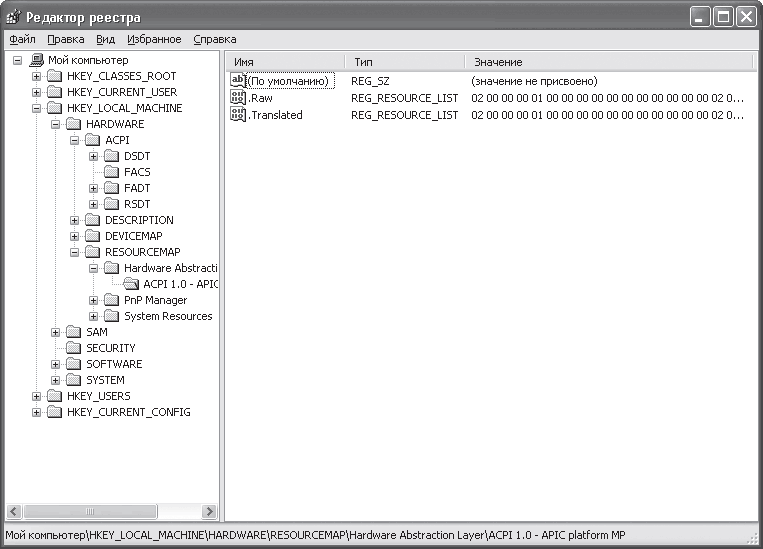Screen dimensions: 763x549
Task: Select the .Translated value name
Action: (276, 115)
